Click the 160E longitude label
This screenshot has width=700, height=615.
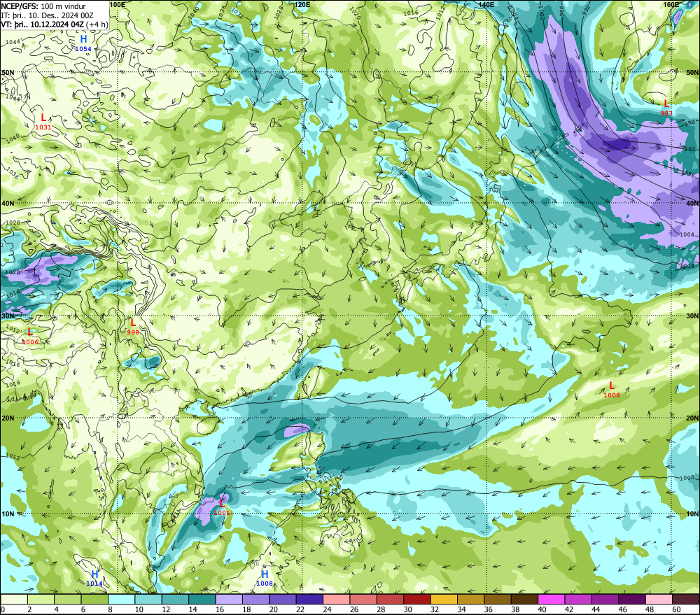tap(671, 4)
